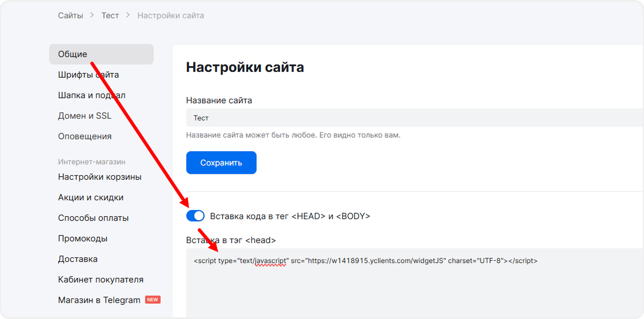Screen dimensions: 644x319
Task: Open the Общие settings section
Action: tap(73, 54)
